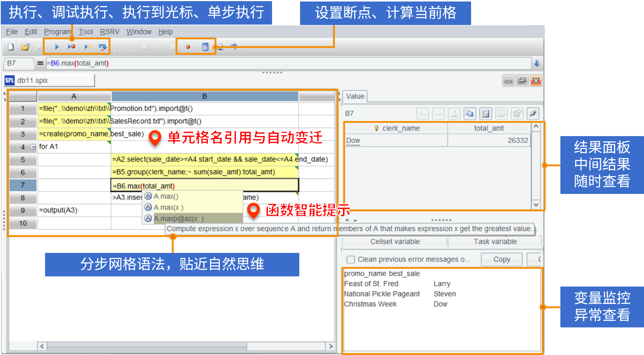Click the total_amt column header
644x355 pixels.
489,128
